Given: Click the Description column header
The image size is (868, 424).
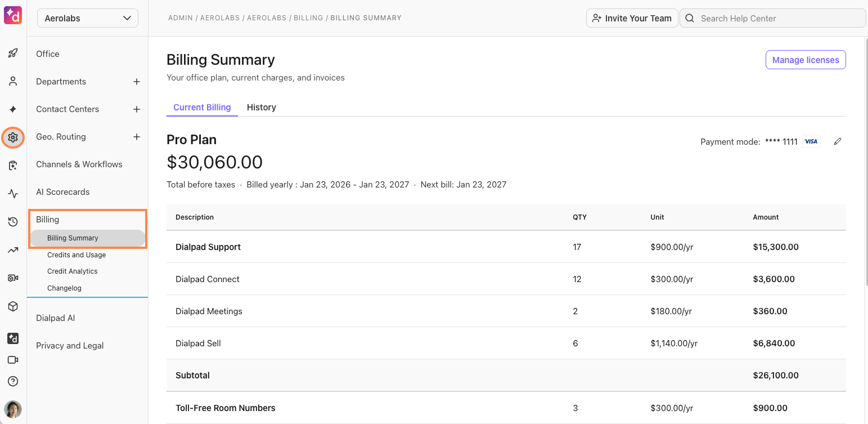Looking at the screenshot, I should click(195, 217).
